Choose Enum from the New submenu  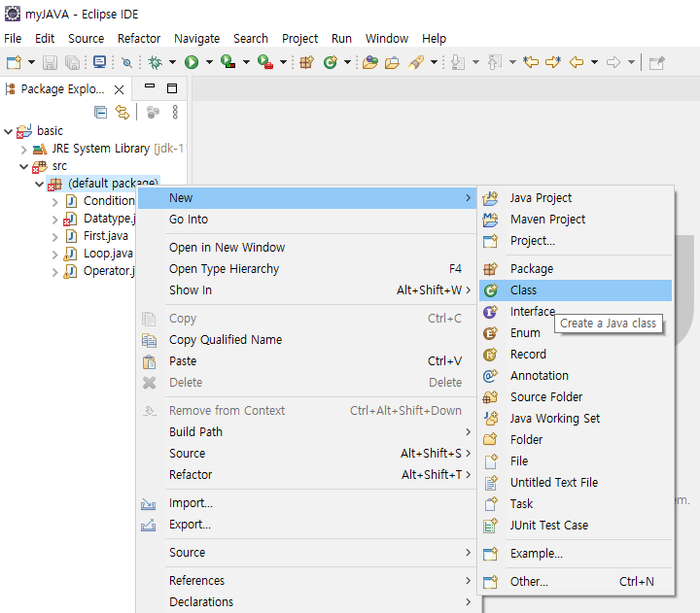click(576, 333)
